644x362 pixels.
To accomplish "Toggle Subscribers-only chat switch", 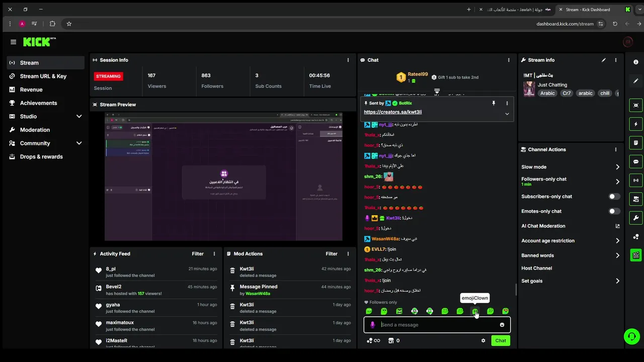I will point(614,197).
